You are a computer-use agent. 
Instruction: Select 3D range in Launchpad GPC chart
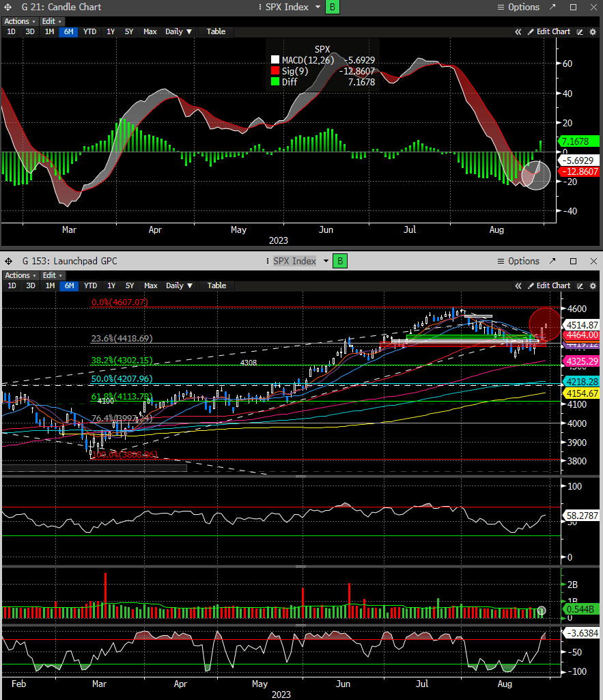tap(31, 285)
